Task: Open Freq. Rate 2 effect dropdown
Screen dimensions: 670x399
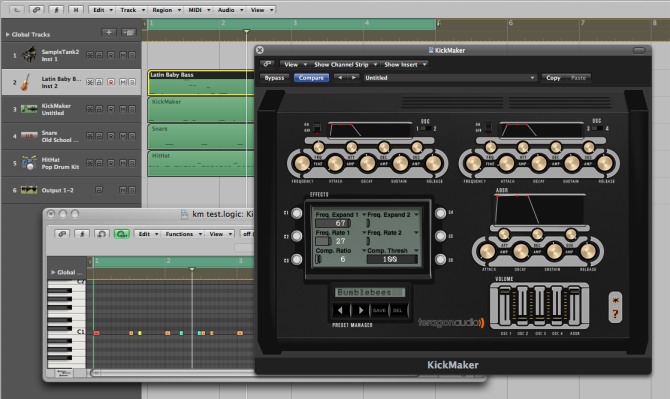Action: point(416,232)
